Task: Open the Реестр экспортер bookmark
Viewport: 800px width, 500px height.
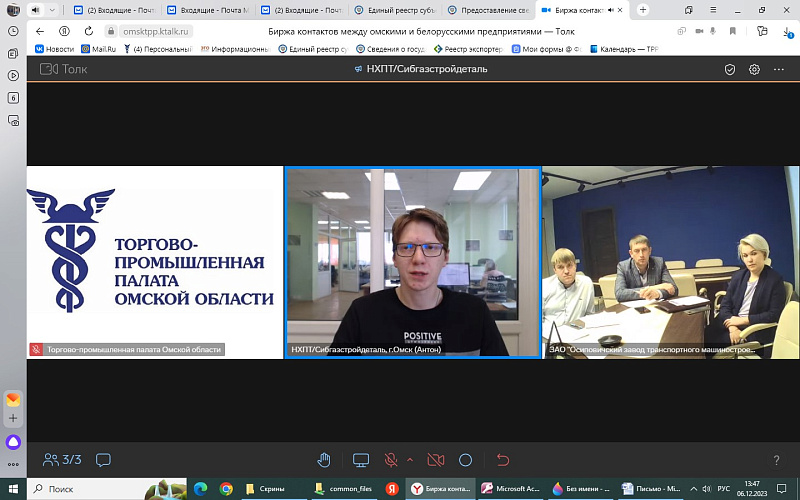Action: pos(468,49)
